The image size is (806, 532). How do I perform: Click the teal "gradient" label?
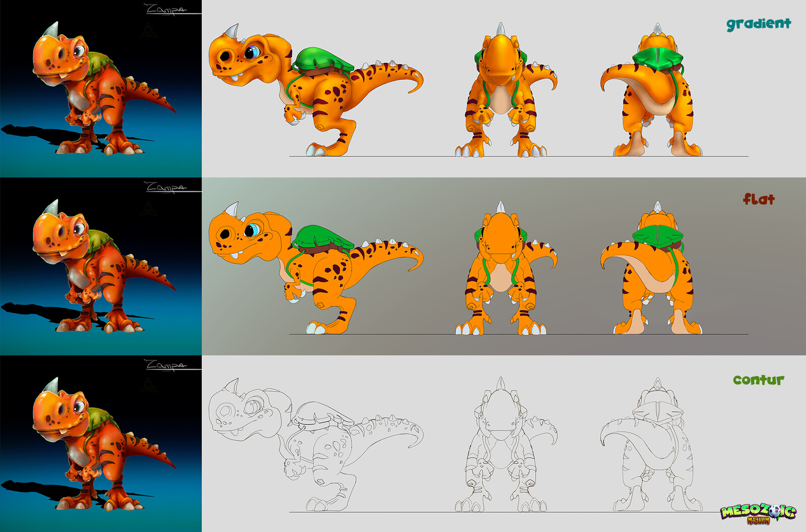pos(759,24)
